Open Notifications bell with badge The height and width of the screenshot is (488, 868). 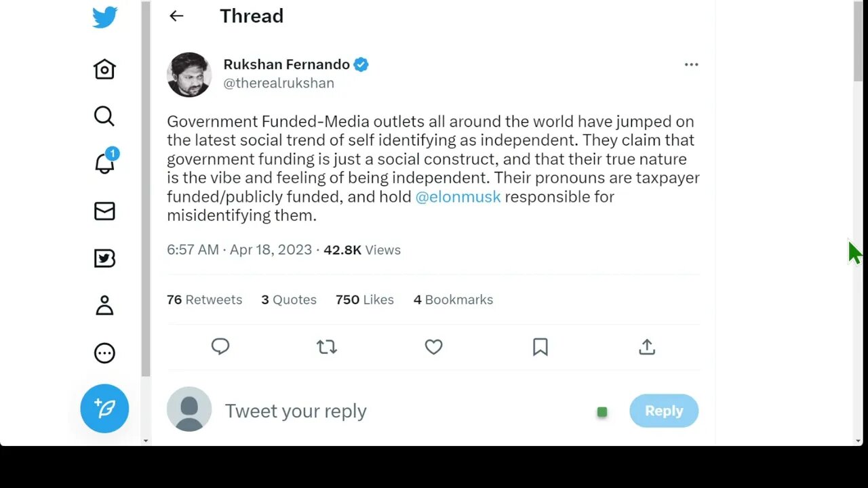[104, 163]
